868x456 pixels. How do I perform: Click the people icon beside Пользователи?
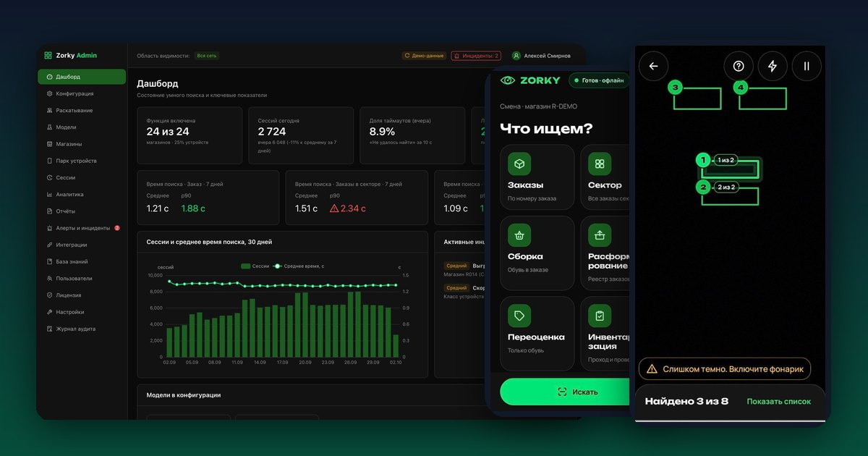pos(49,279)
